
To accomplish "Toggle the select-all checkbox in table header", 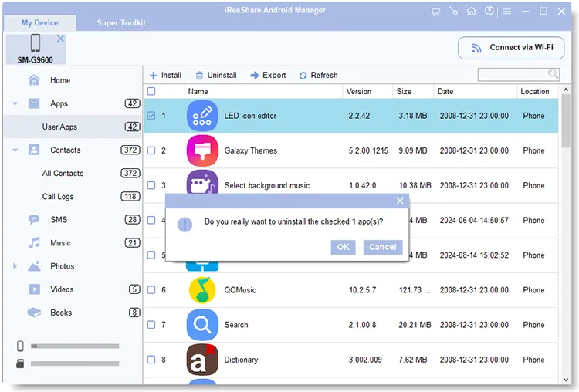I will click(151, 91).
